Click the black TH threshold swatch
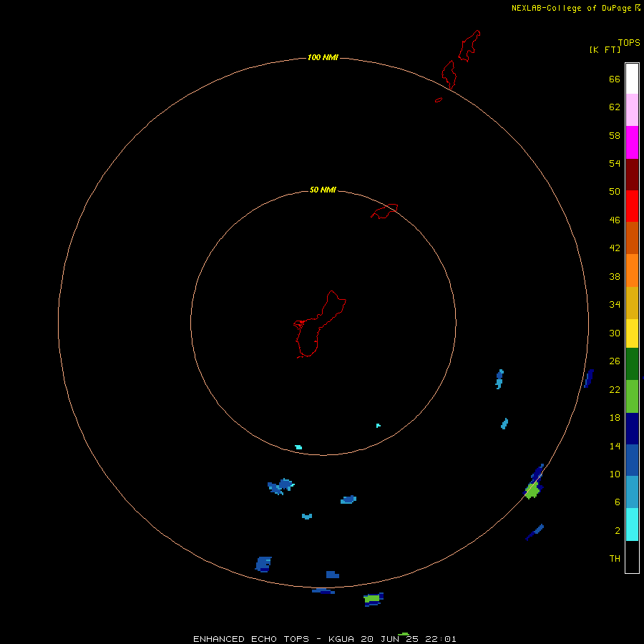This screenshot has height=644, width=644. [x=632, y=557]
